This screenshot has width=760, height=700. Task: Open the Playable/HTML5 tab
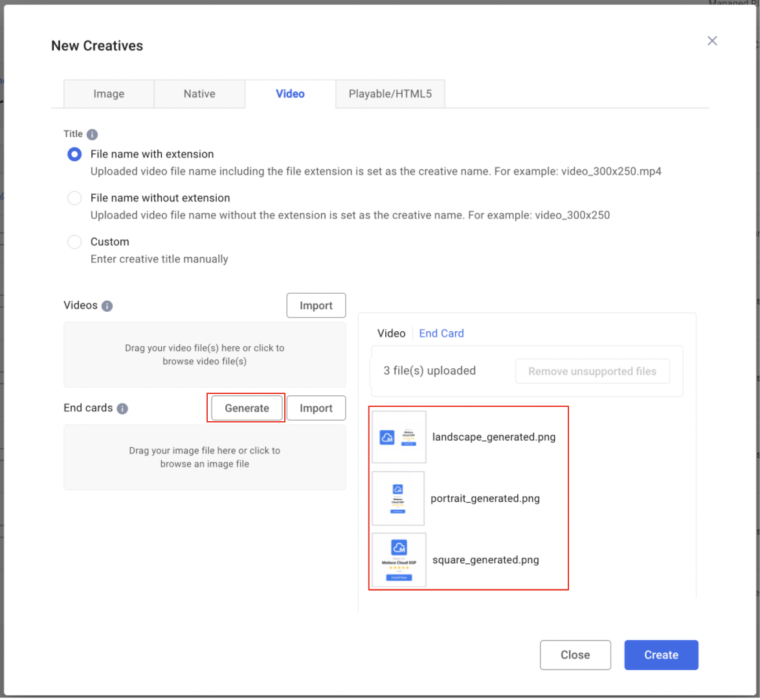(390, 94)
